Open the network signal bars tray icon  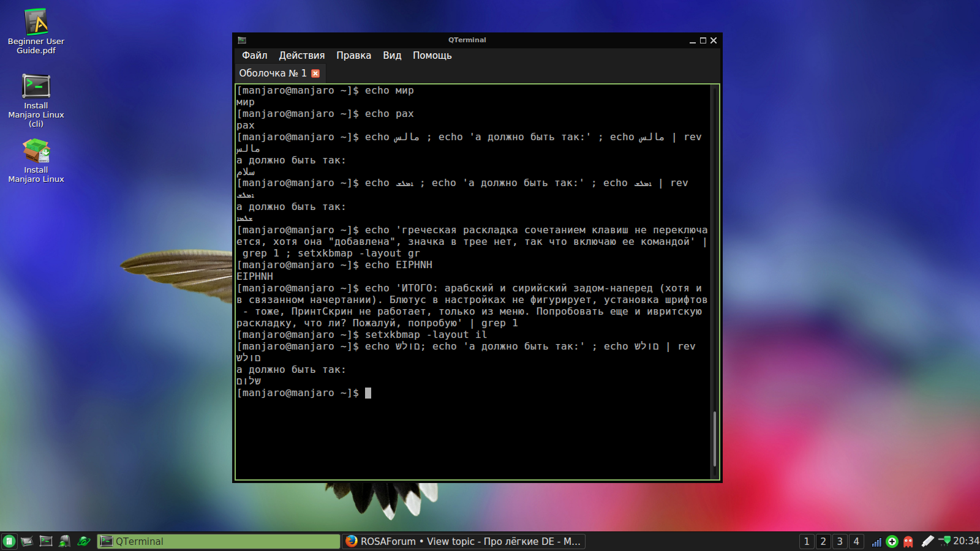pyautogui.click(x=876, y=541)
